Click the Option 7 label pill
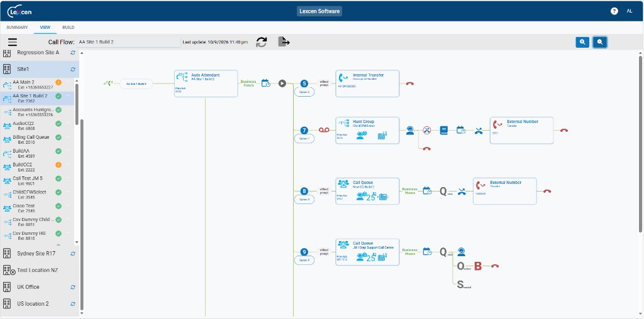644x319 pixels. pos(304,139)
